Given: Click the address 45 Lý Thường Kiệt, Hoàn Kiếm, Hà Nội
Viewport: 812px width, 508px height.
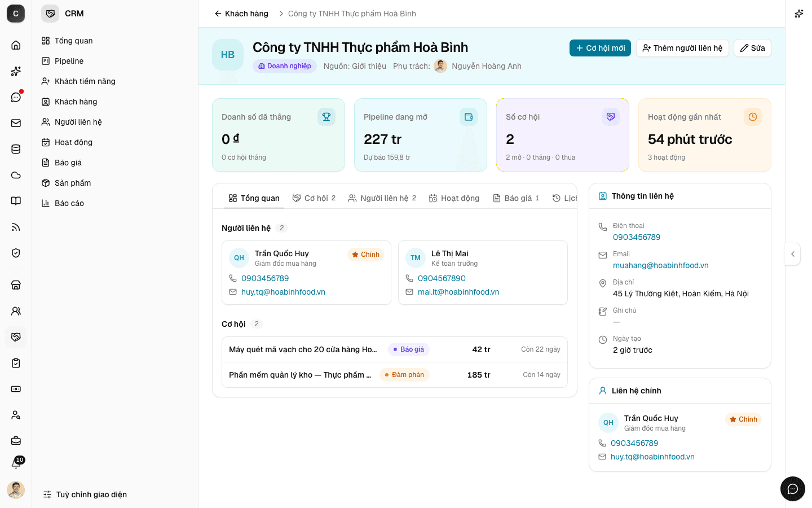Looking at the screenshot, I should point(681,294).
